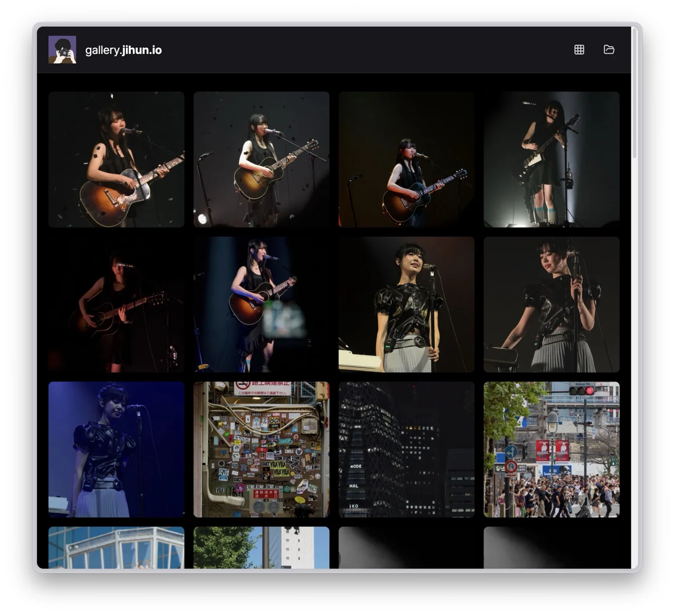Open third photo of guitarist on dark stage
This screenshot has height=616, width=675.
[x=407, y=160]
